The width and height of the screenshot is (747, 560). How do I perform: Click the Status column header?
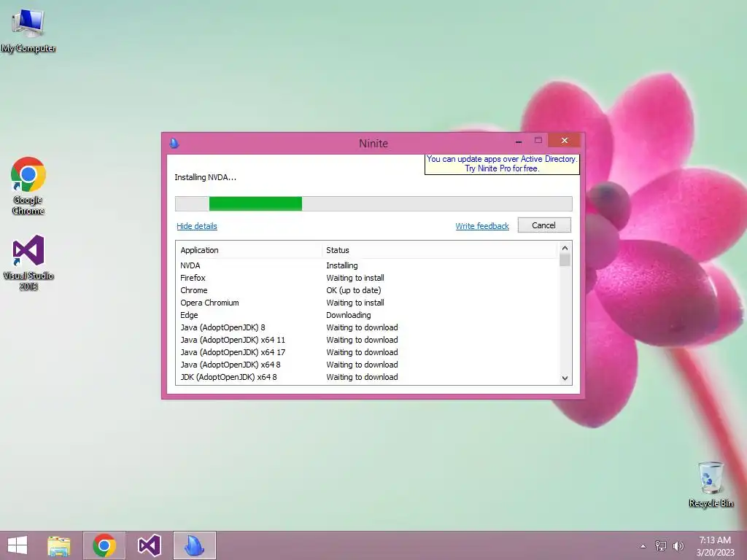coord(439,250)
